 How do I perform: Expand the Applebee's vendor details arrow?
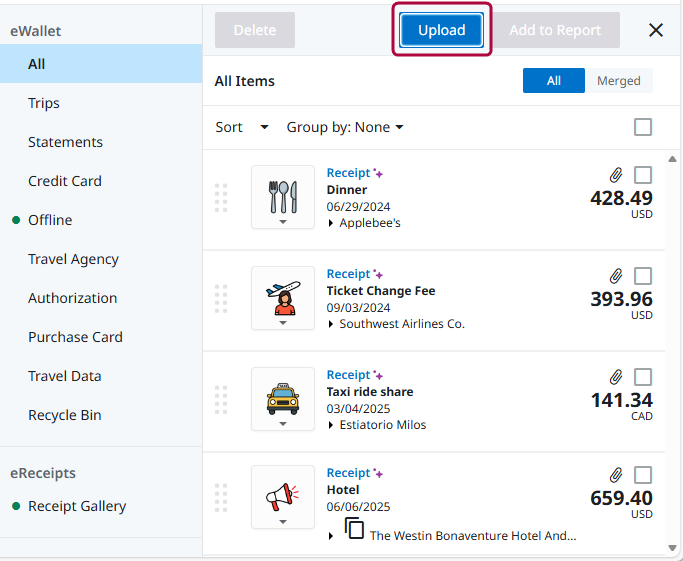pyautogui.click(x=331, y=223)
